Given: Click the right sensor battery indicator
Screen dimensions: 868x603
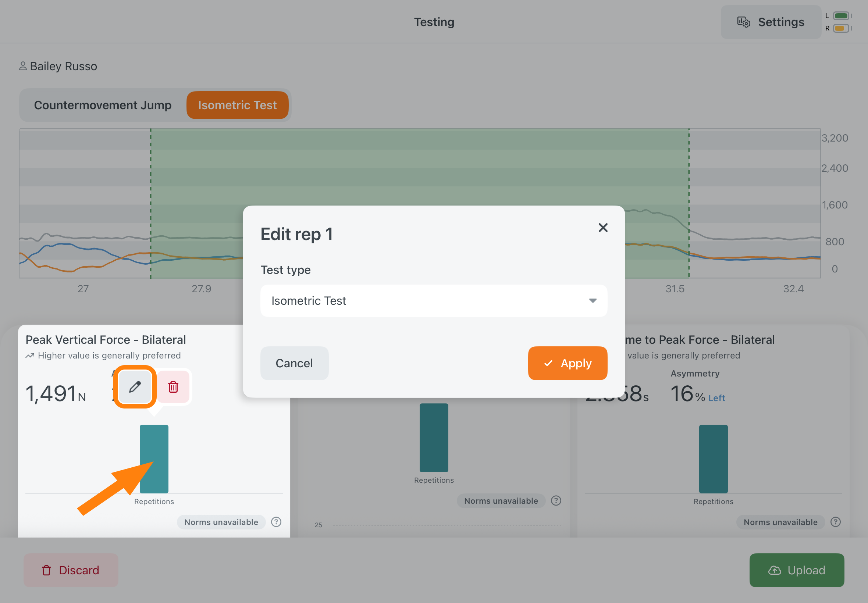Looking at the screenshot, I should (x=842, y=28).
